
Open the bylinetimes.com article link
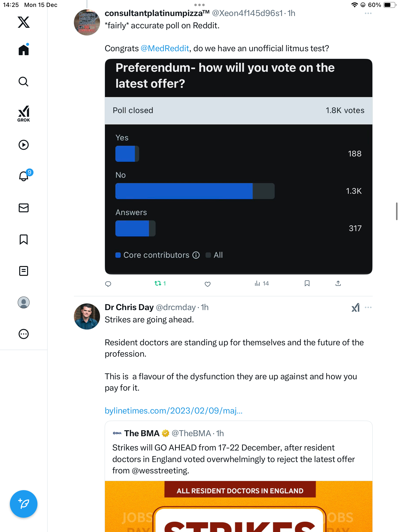pos(173,411)
